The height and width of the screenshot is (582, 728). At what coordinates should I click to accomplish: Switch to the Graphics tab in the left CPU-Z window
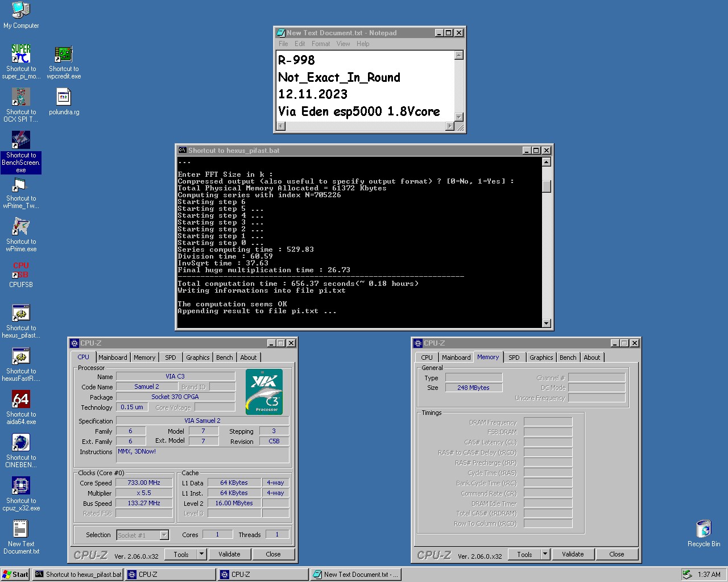pos(198,357)
